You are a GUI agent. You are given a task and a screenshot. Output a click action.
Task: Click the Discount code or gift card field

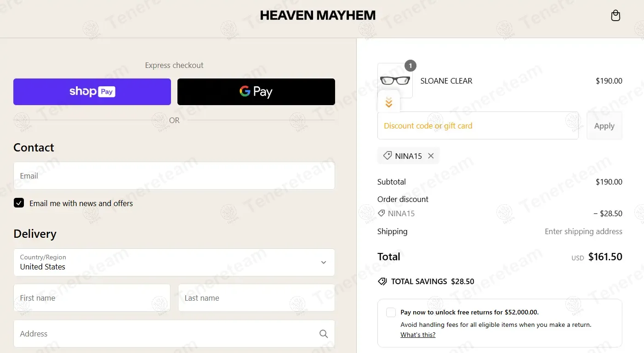pos(478,126)
